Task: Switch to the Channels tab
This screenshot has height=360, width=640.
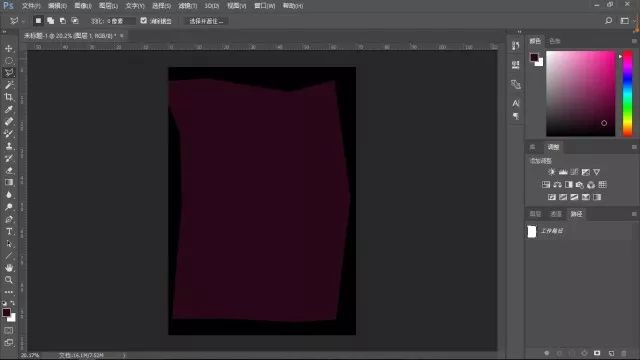Action: click(556, 214)
